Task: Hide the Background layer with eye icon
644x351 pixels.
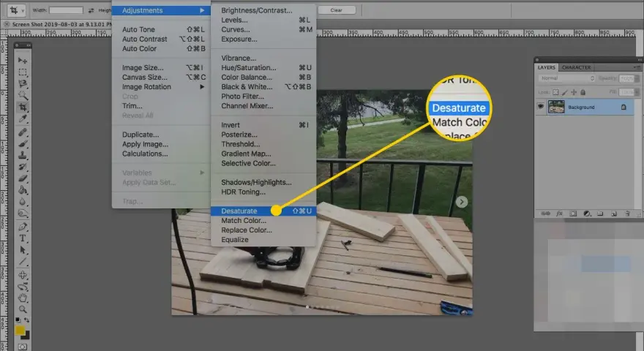Action: [x=541, y=107]
